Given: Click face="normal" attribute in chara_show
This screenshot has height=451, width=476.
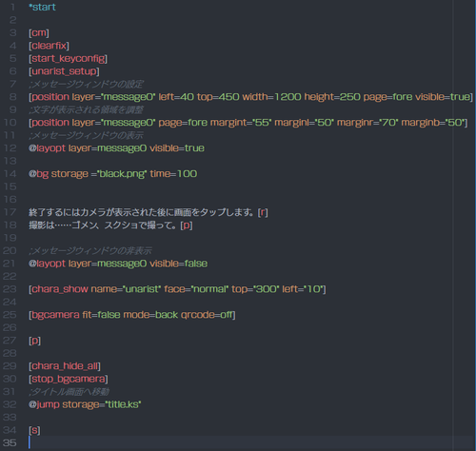Looking at the screenshot, I should 196,289.
